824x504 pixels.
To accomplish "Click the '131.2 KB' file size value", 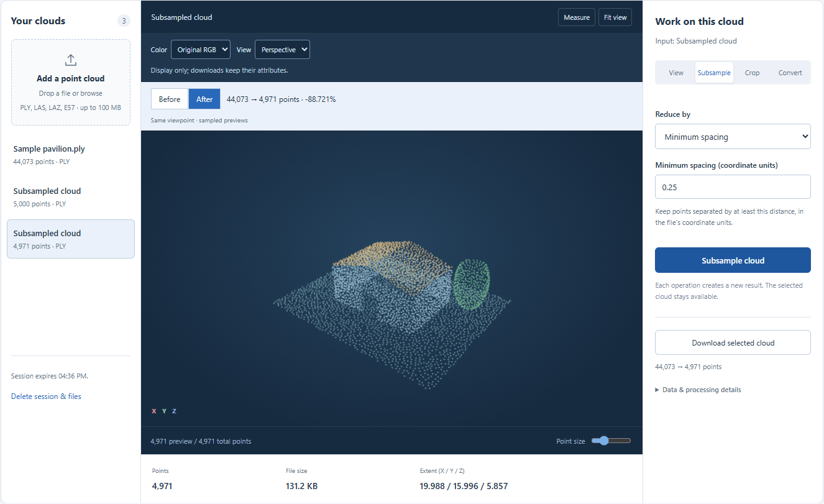I will 301,486.
